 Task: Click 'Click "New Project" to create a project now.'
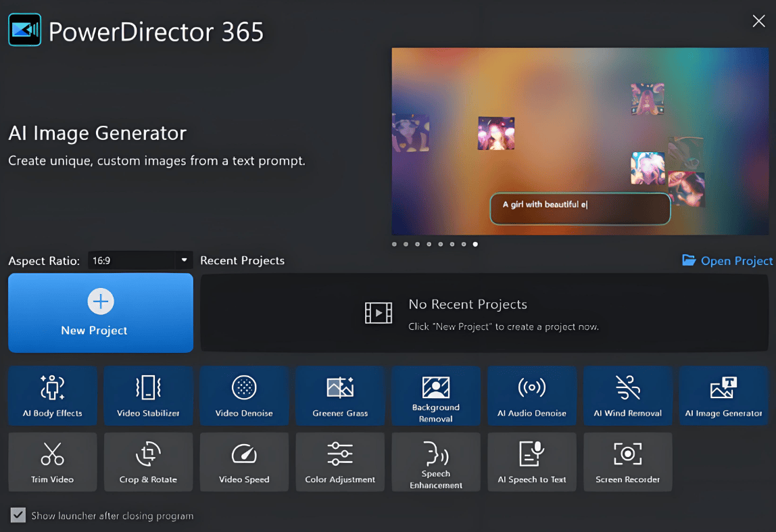pyautogui.click(x=504, y=327)
